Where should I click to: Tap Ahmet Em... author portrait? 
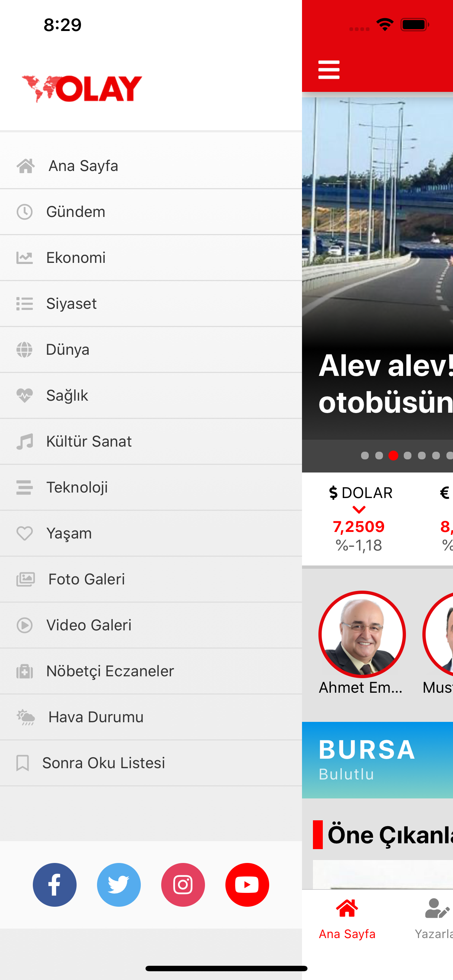click(x=362, y=634)
